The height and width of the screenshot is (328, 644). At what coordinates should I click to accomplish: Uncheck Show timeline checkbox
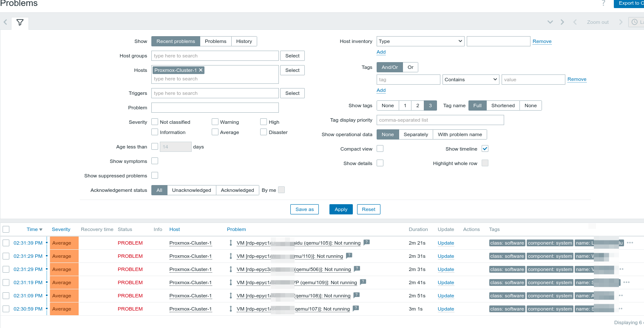pos(485,148)
